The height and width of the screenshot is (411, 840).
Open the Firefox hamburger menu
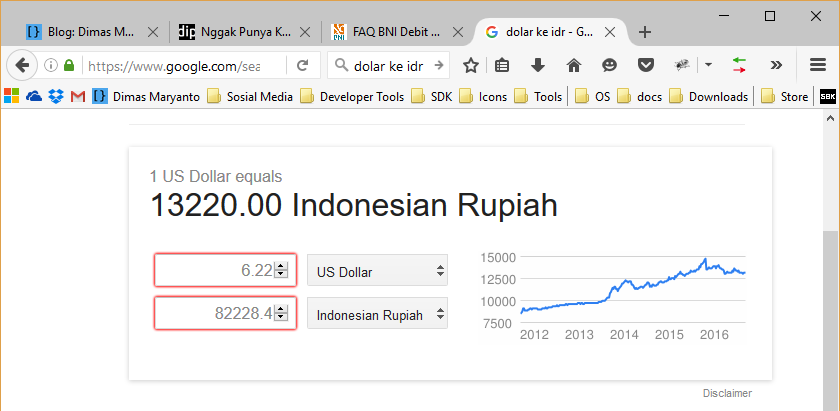[x=818, y=65]
